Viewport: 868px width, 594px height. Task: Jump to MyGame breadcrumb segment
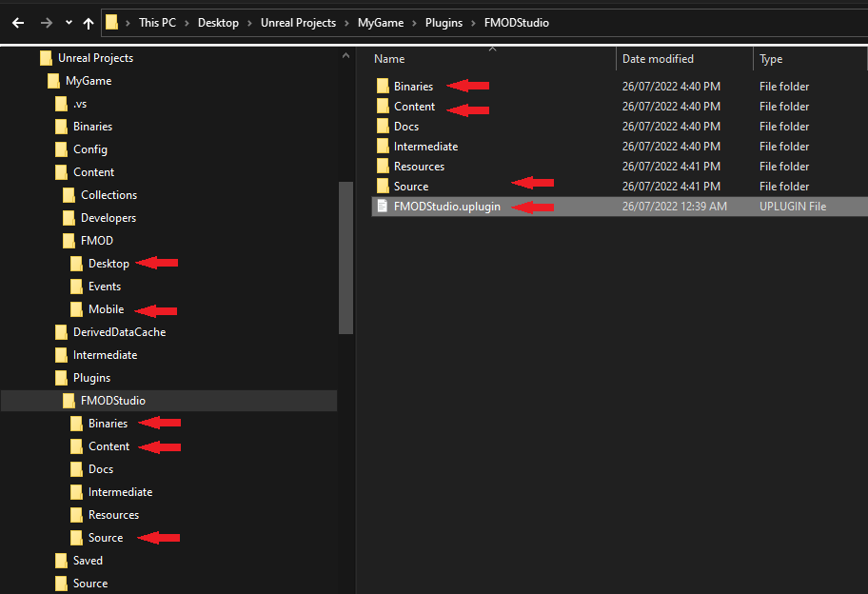(381, 23)
